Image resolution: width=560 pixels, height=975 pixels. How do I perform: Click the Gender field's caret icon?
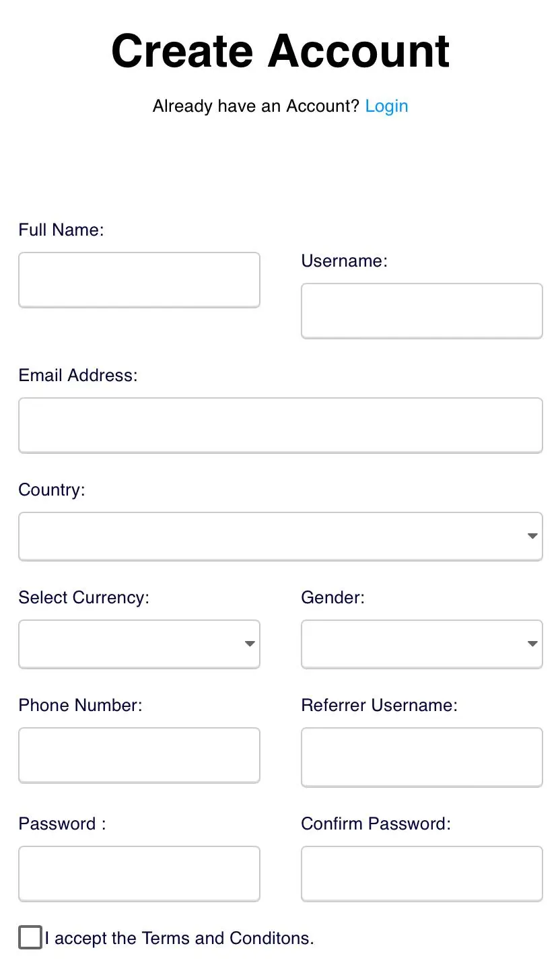point(532,644)
